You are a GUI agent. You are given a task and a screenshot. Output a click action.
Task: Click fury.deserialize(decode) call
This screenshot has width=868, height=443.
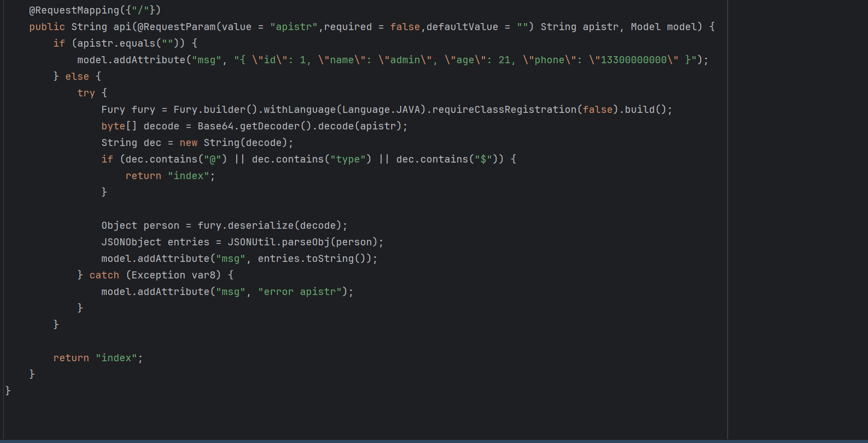(x=270, y=225)
